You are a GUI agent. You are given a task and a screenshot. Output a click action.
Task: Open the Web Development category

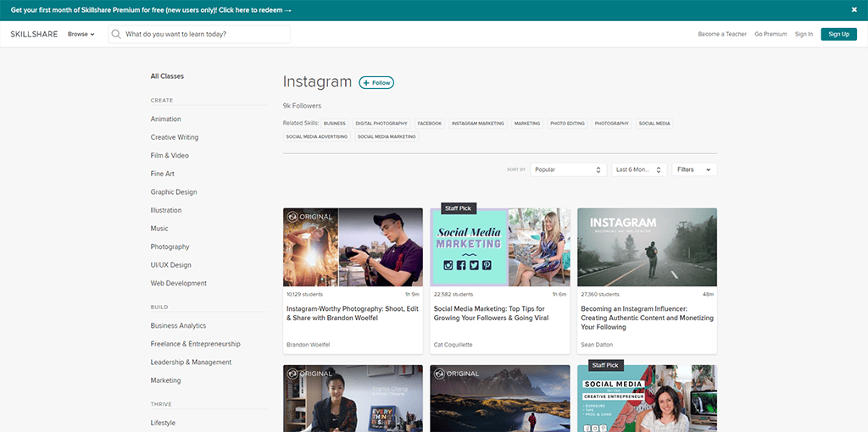point(178,283)
